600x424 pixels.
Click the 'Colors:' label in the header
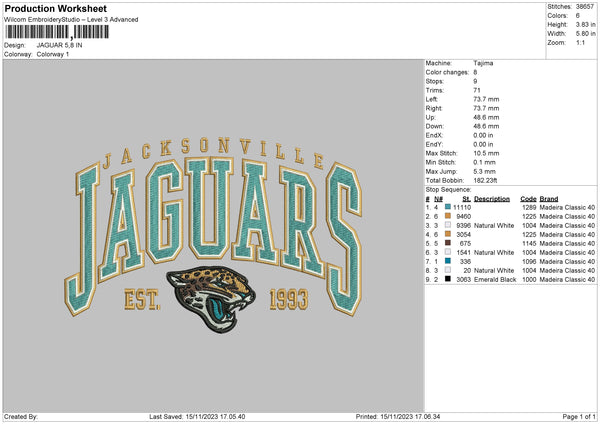click(x=557, y=16)
